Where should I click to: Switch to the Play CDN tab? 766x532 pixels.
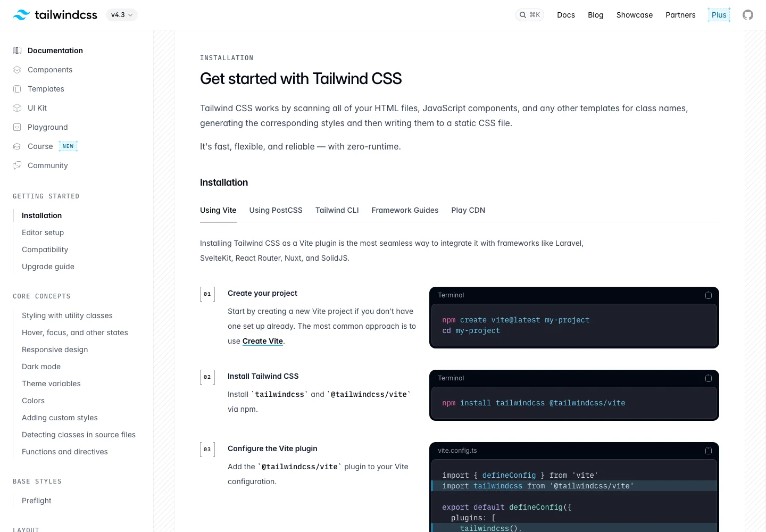pyautogui.click(x=468, y=210)
